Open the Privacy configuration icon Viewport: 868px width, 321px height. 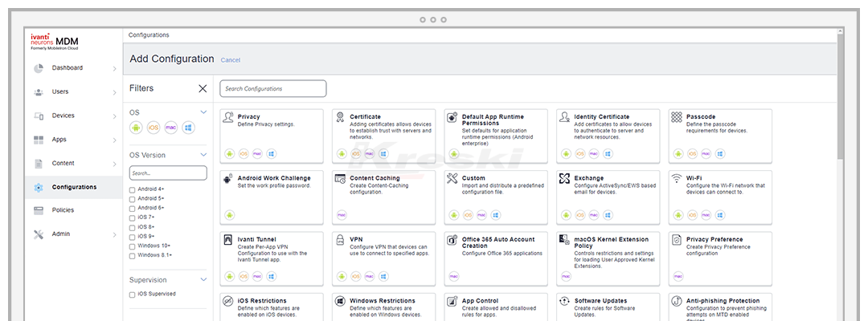pos(227,117)
